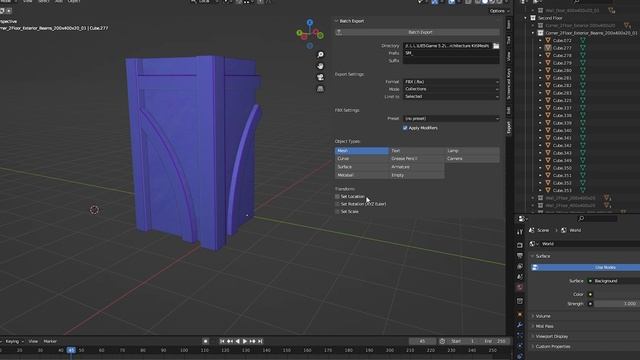Enable the Set Scale checkbox
Viewport: 640px width, 360px height.
(338, 212)
